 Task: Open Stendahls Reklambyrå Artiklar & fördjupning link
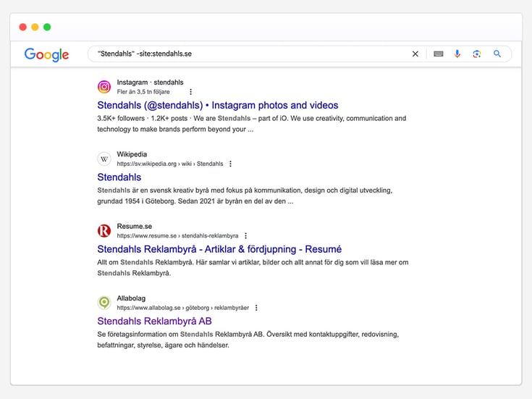click(x=219, y=249)
